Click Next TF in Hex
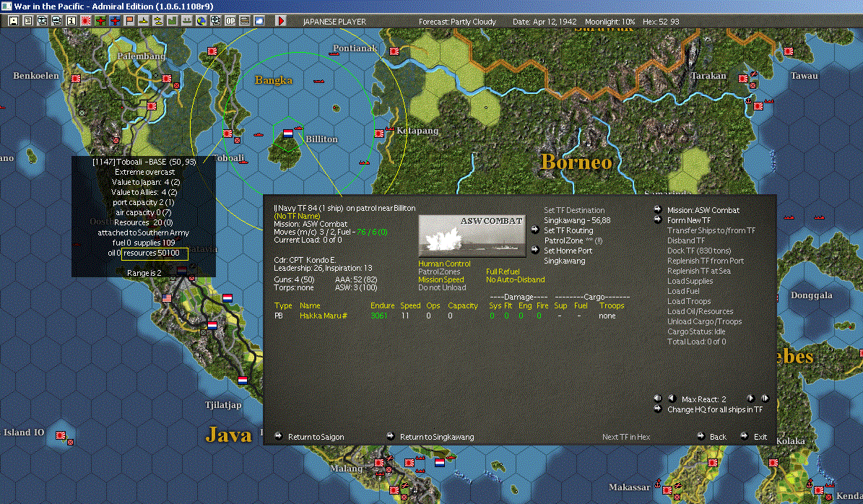This screenshot has height=504, width=863. point(626,437)
